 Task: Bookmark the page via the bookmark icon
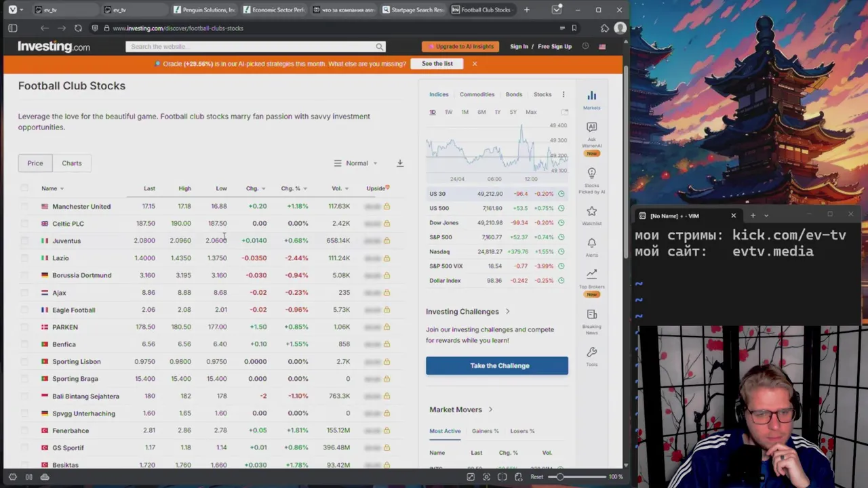coord(574,28)
